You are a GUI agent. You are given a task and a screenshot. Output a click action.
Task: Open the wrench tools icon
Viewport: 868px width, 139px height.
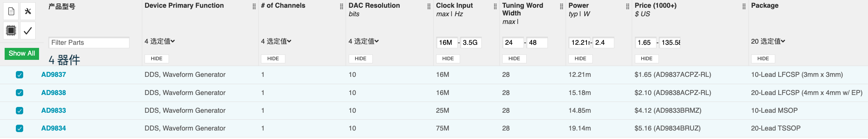(28, 11)
